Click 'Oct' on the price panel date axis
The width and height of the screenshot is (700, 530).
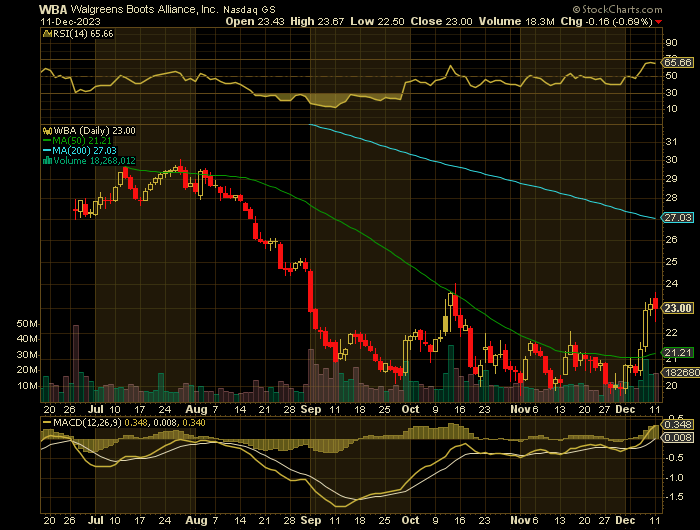click(x=410, y=409)
